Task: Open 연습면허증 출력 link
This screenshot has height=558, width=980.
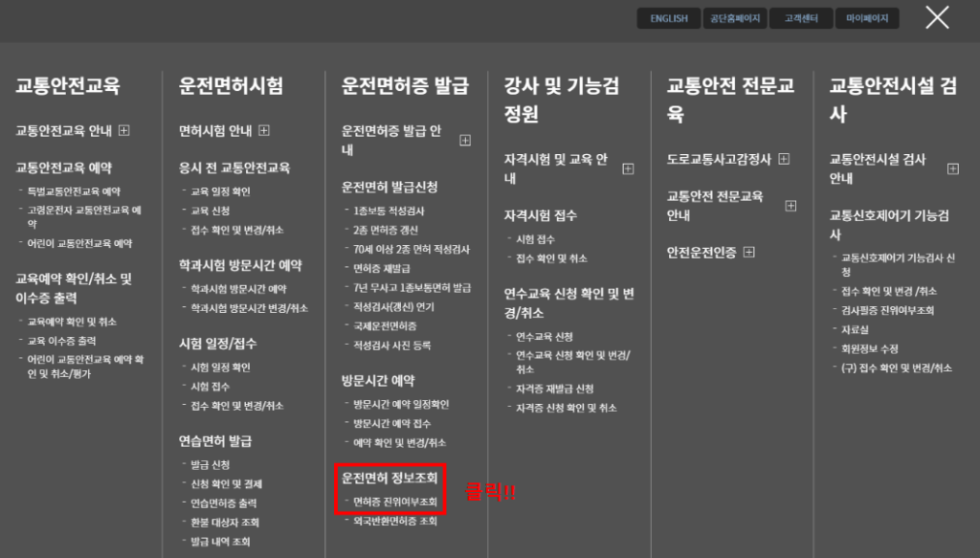Action: pyautogui.click(x=224, y=503)
